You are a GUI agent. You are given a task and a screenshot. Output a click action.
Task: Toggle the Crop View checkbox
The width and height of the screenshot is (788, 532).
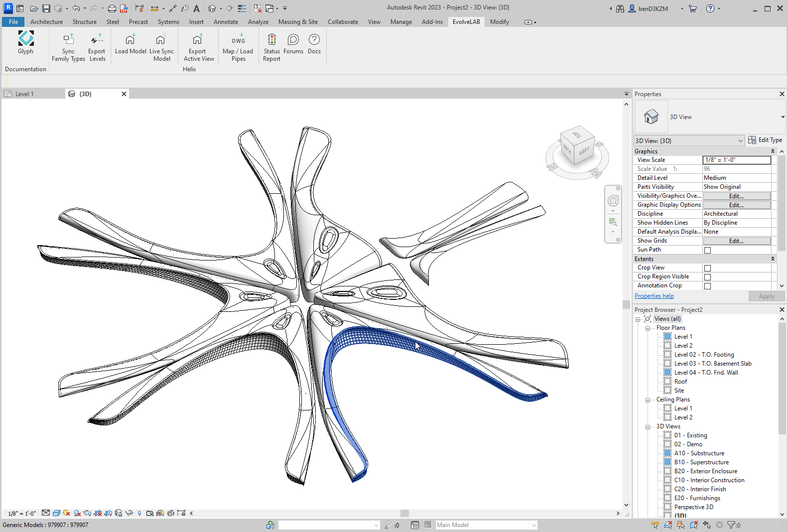pyautogui.click(x=707, y=268)
